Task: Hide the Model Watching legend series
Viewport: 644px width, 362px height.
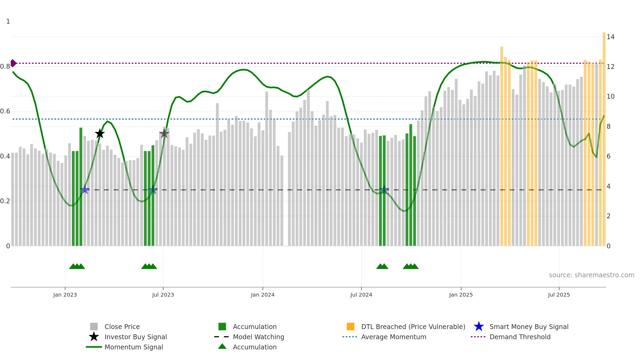Action: [258, 337]
